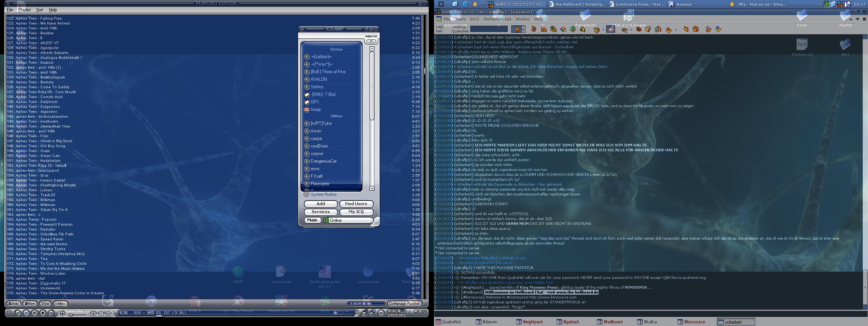Image resolution: width=868 pixels, height=326 pixels.
Task: Click the Winamp eject button
Action: coord(93,314)
